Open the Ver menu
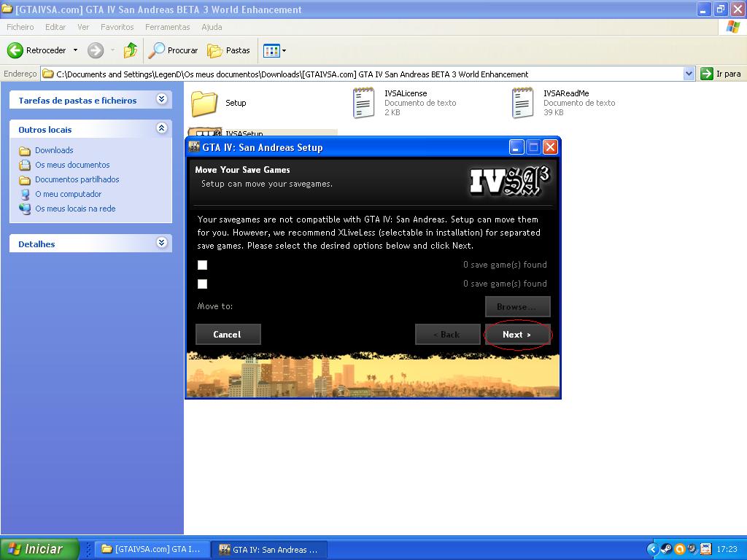This screenshot has height=560, width=747. 83,27
